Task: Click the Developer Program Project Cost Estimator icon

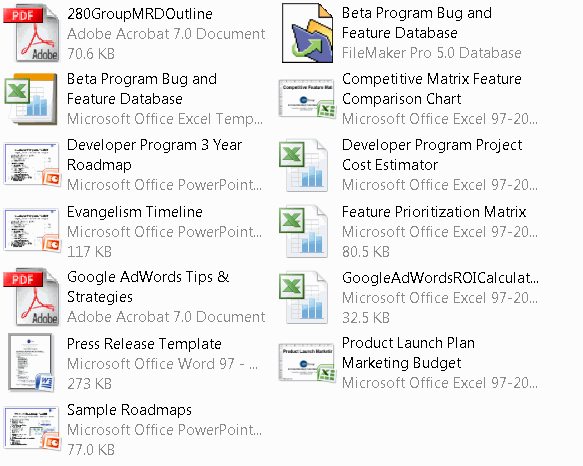Action: click(x=304, y=165)
